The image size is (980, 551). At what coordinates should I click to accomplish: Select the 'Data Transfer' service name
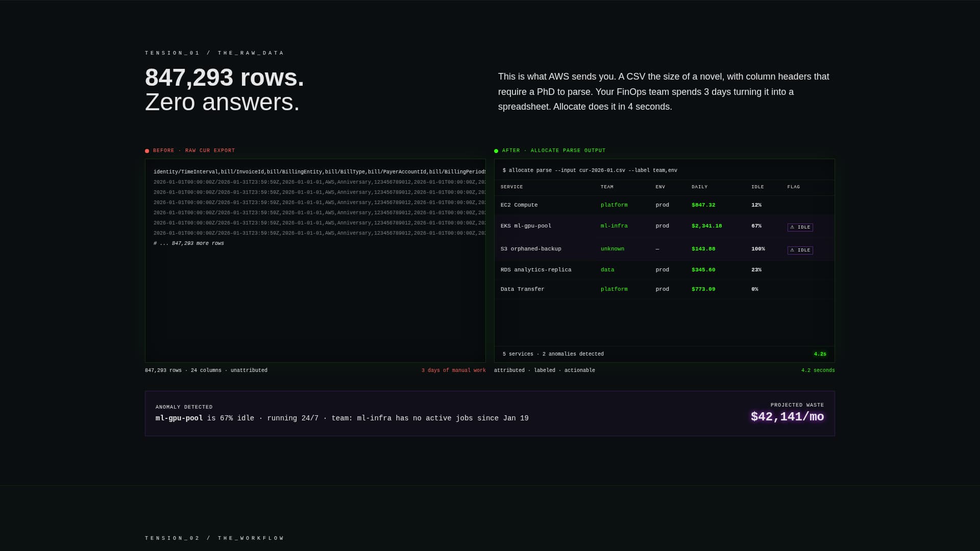(x=523, y=289)
